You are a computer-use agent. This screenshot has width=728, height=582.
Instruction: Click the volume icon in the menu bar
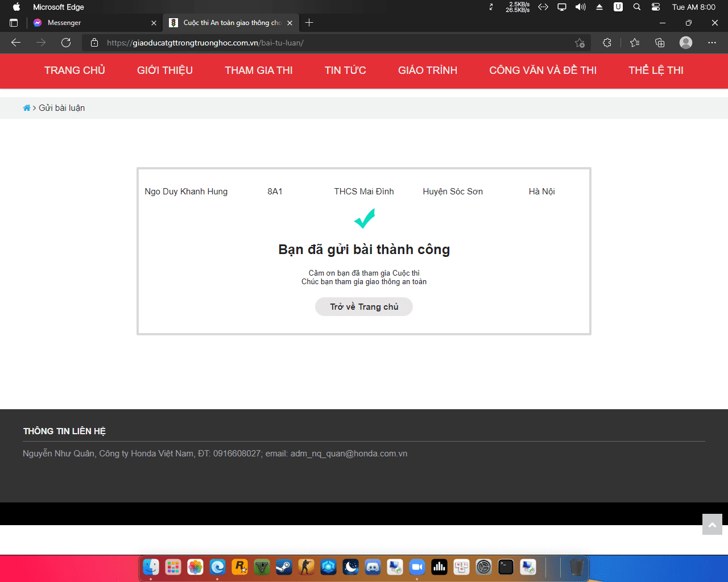581,7
